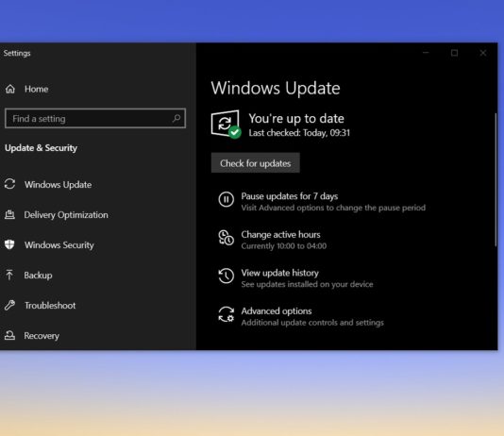
Task: Click the Advanced options gear-sync icon
Action: tap(226, 314)
